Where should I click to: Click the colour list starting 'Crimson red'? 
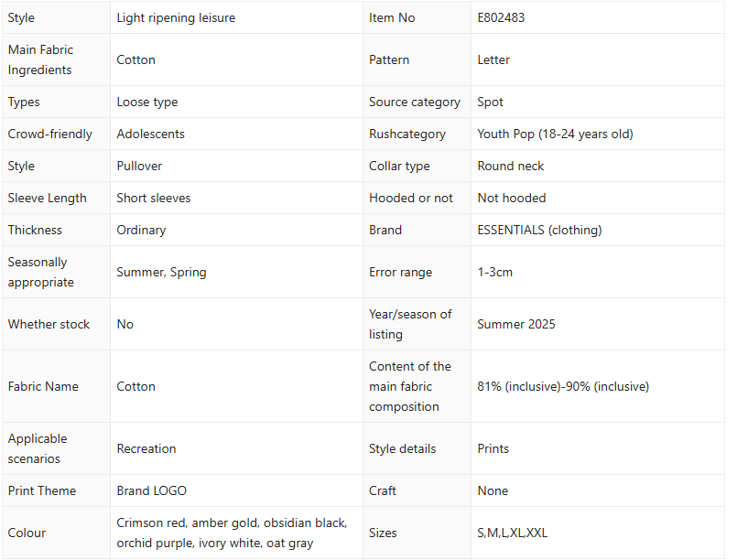(x=232, y=533)
